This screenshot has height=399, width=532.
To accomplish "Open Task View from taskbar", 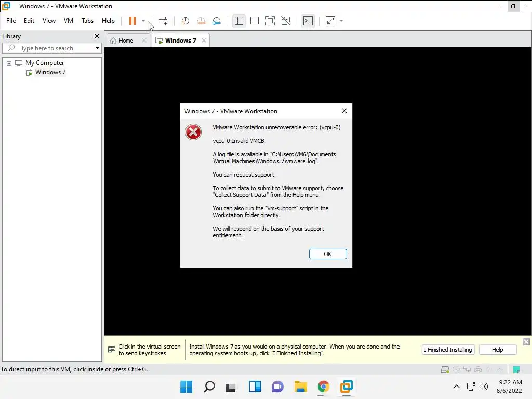I will (232, 387).
